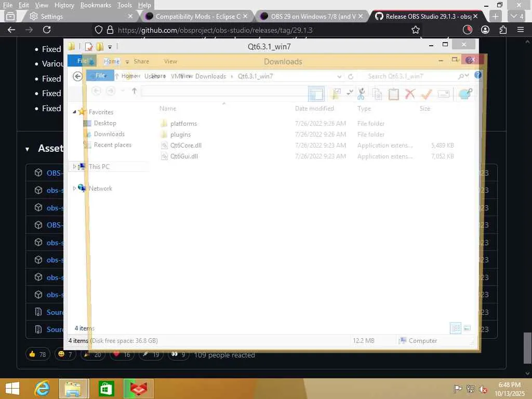532x399 pixels.
Task: Open the Edit menu in the browser
Action: click(x=23, y=5)
